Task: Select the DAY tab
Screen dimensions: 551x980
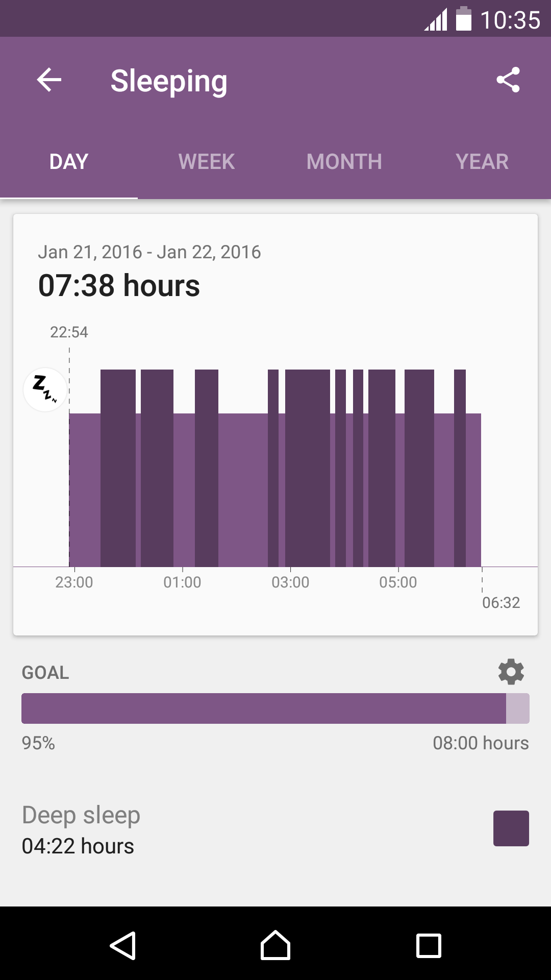Action: (x=69, y=162)
